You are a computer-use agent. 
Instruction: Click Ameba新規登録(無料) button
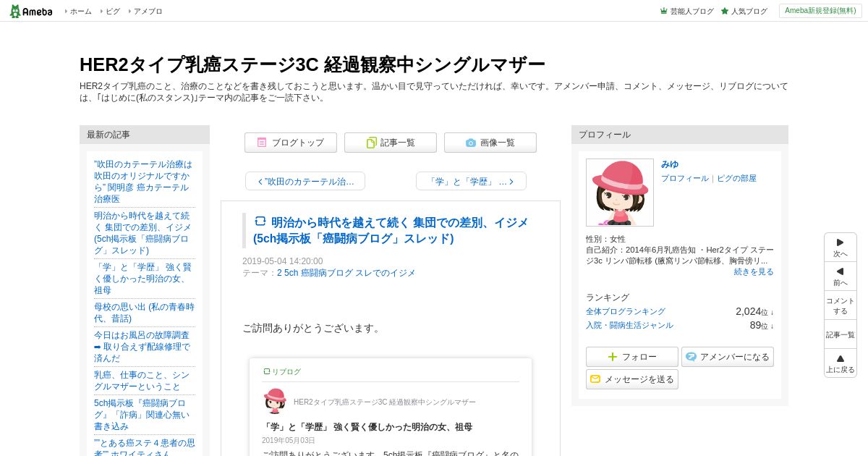(x=820, y=11)
